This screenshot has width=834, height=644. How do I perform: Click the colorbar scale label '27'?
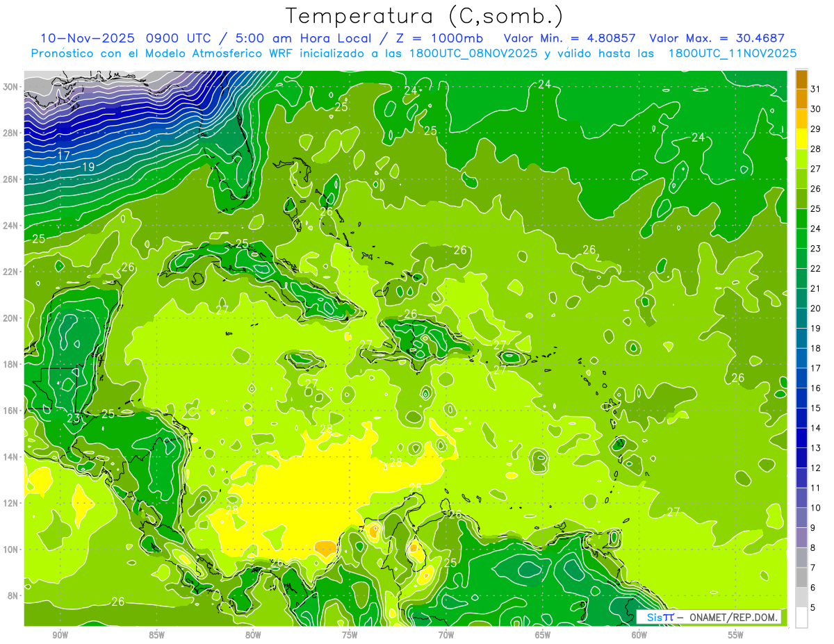[816, 168]
